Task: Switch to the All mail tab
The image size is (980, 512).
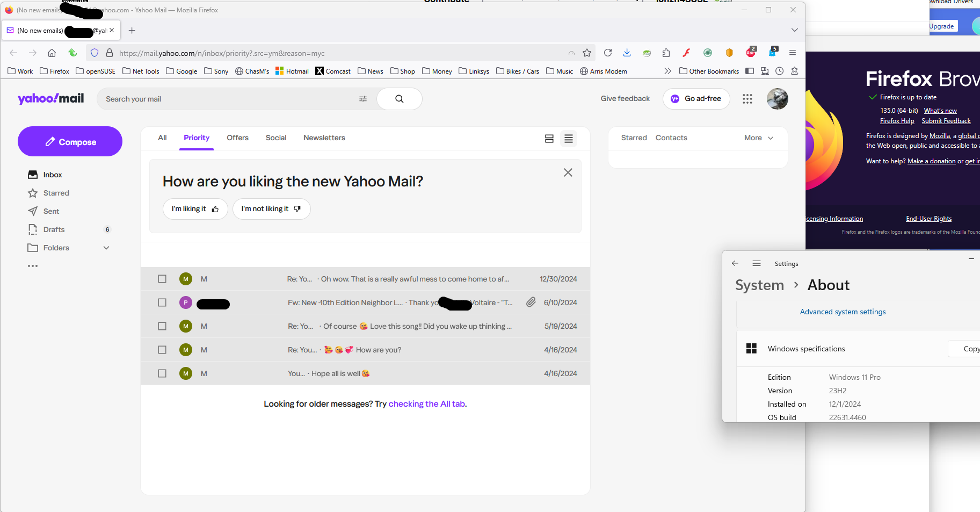Action: coord(162,138)
